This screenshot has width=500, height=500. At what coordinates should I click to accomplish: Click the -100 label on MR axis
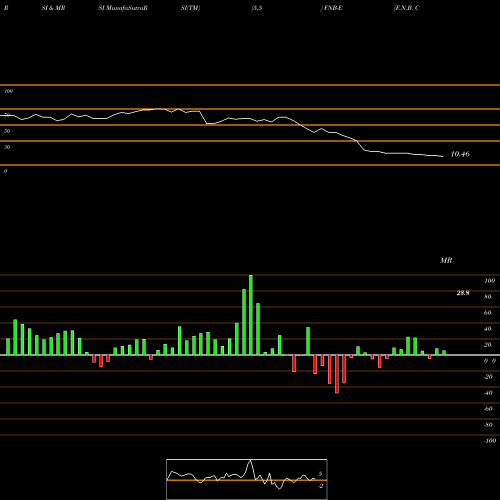[489, 441]
